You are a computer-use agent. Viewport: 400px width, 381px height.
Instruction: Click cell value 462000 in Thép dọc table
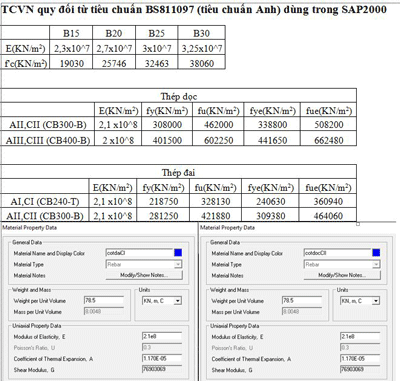(x=218, y=125)
